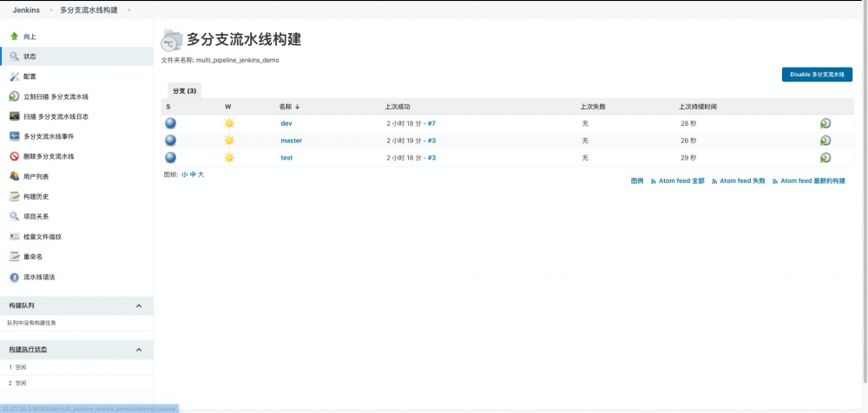Click the '29 秒' duration cell

688,158
